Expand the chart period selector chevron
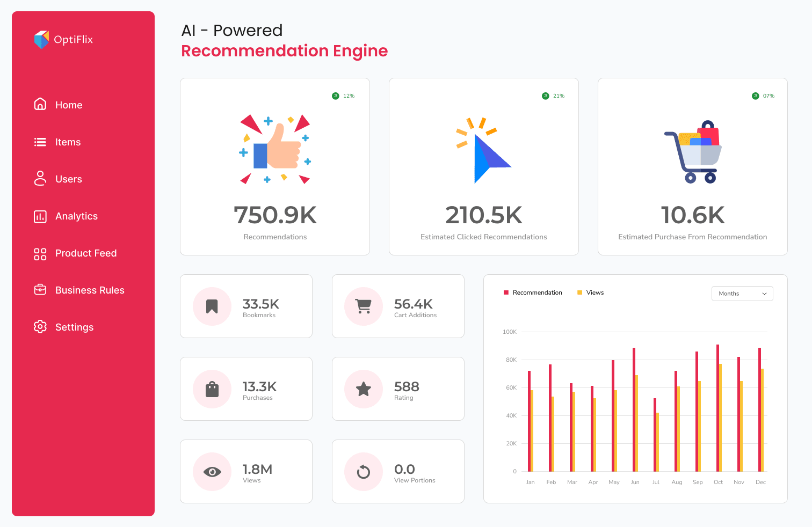 [x=764, y=294]
